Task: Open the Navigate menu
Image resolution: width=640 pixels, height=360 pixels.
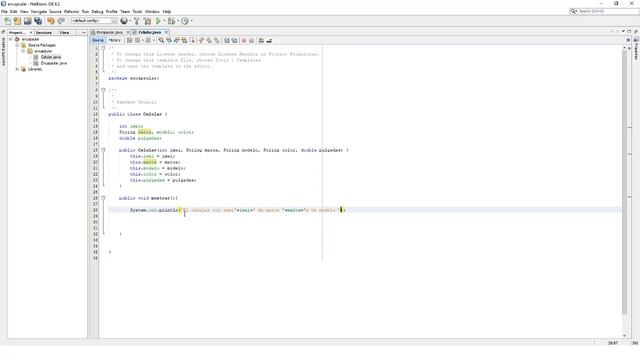Action: [x=39, y=11]
